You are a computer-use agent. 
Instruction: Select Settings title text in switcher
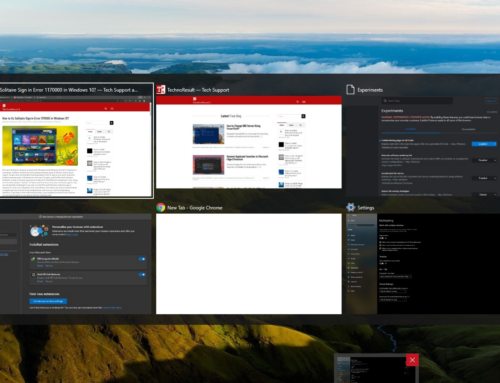click(x=366, y=208)
